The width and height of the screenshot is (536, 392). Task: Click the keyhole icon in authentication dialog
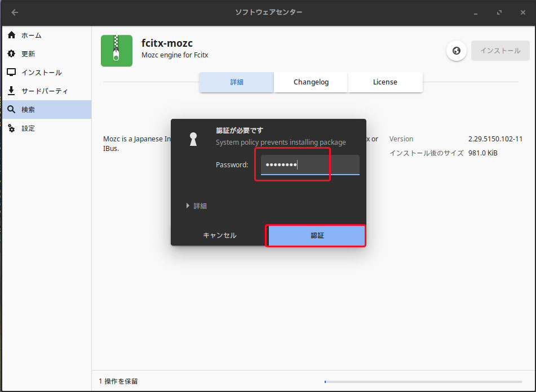[x=193, y=140]
